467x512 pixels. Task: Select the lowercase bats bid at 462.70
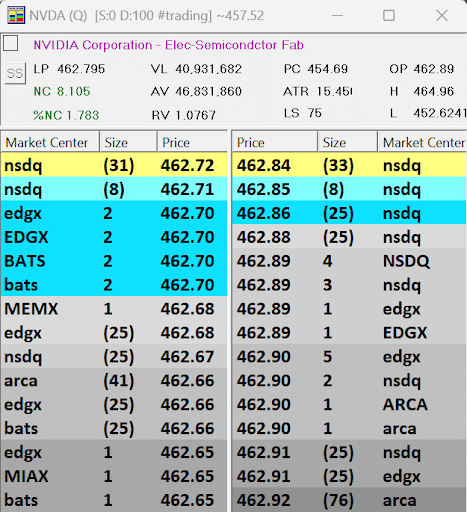pyautogui.click(x=114, y=285)
